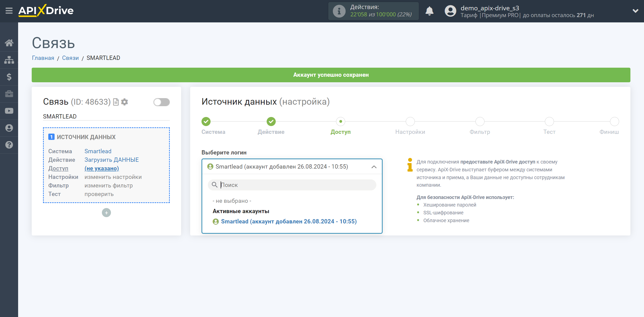The width and height of the screenshot is (644, 317).
Task: Click the Smartlead system link
Action: click(x=98, y=151)
